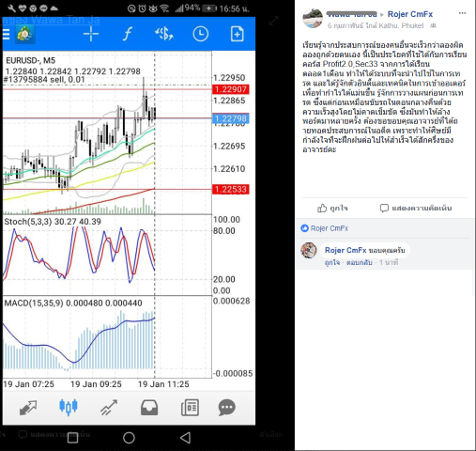Open new order document icon

[x=238, y=34]
